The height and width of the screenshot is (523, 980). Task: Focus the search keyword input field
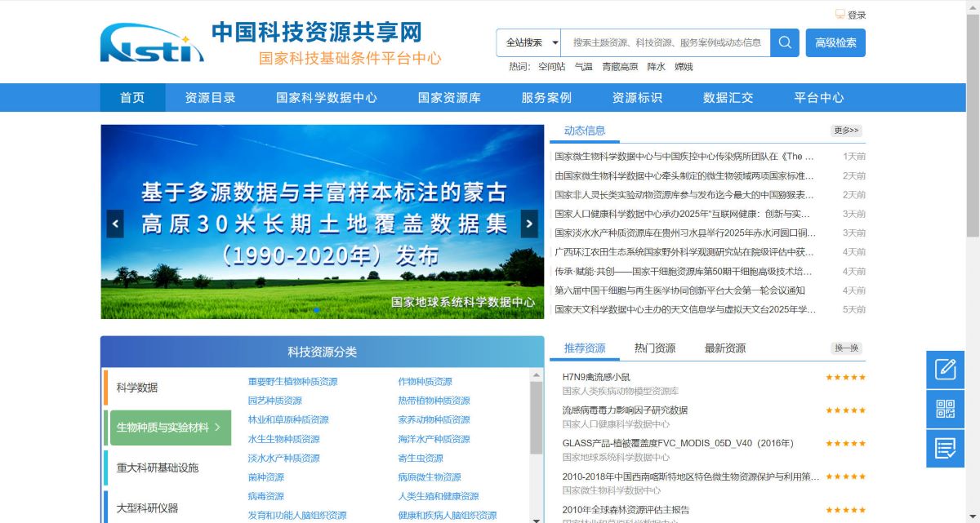point(666,42)
